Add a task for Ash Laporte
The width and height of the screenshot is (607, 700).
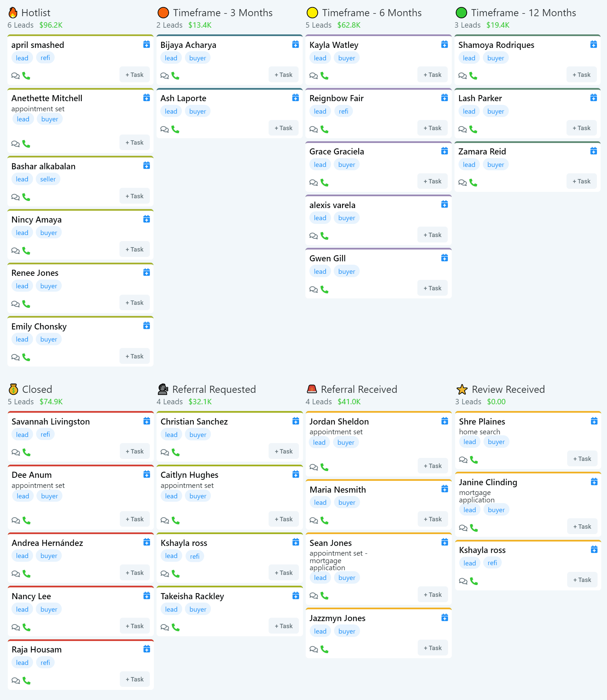point(283,128)
